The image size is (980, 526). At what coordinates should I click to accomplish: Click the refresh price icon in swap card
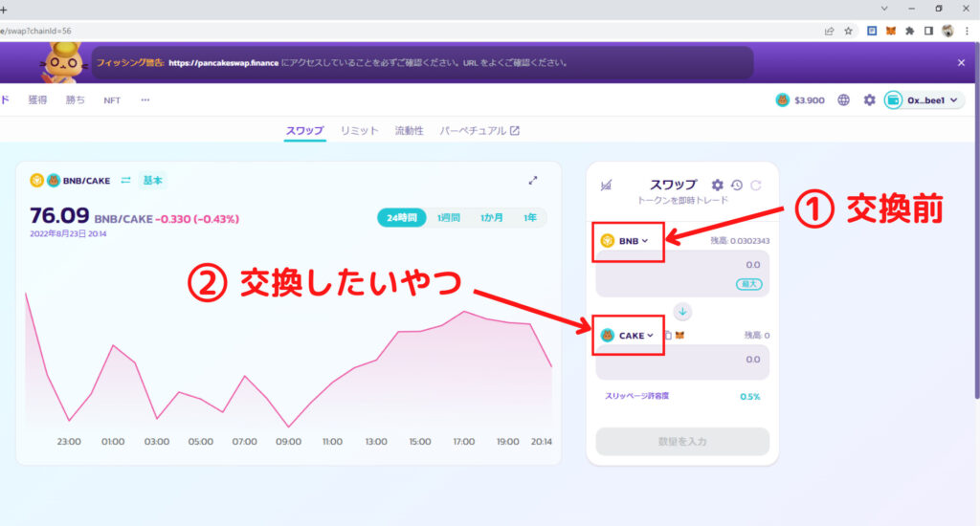tap(756, 185)
